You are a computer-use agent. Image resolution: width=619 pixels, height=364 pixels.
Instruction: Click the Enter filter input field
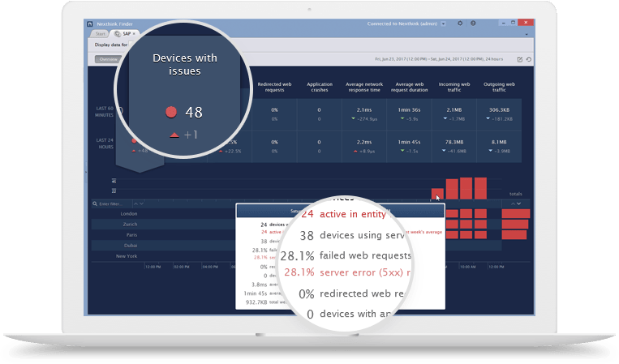click(114, 203)
